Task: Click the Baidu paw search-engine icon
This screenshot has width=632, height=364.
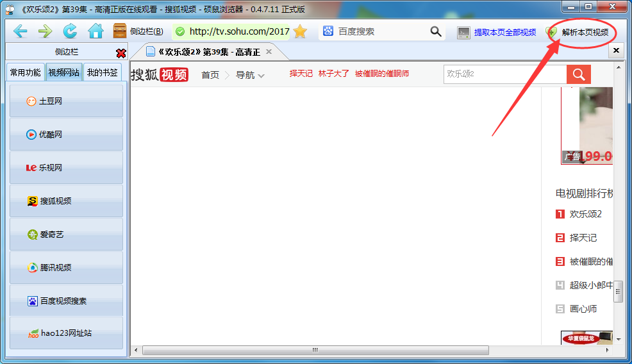Action: (328, 31)
